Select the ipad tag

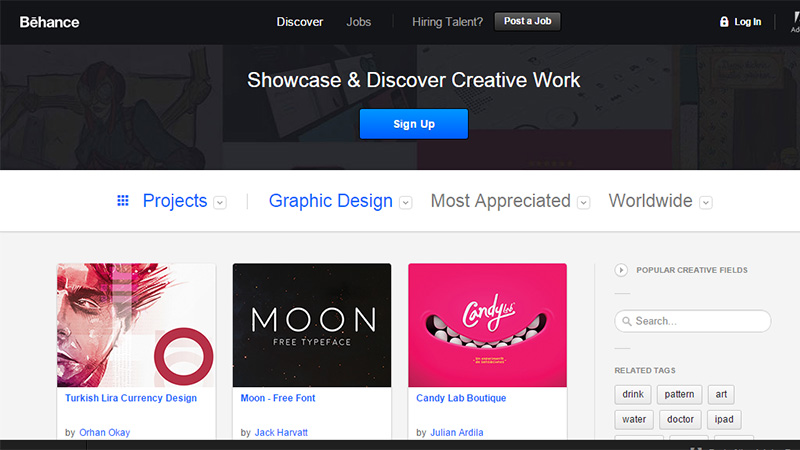pyautogui.click(x=724, y=419)
